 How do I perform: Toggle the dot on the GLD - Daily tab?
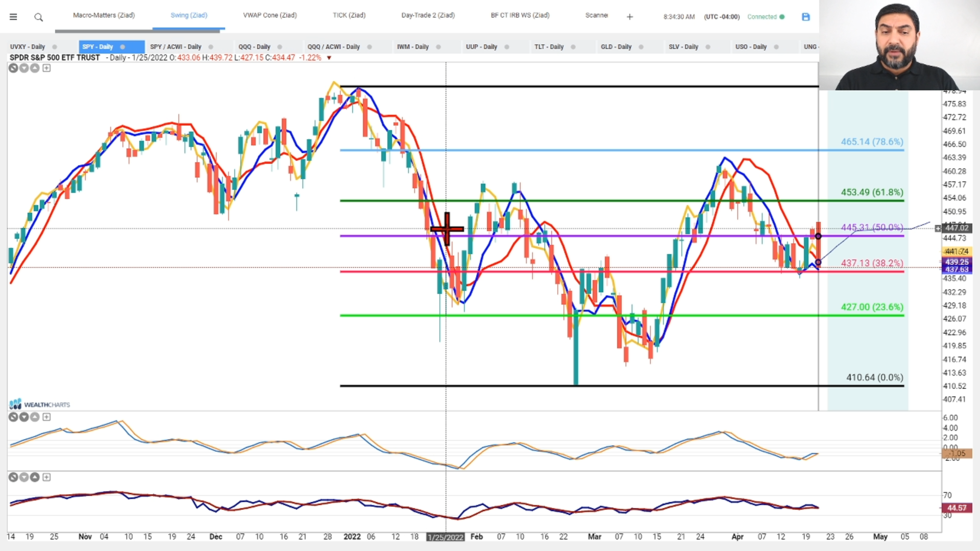(641, 47)
